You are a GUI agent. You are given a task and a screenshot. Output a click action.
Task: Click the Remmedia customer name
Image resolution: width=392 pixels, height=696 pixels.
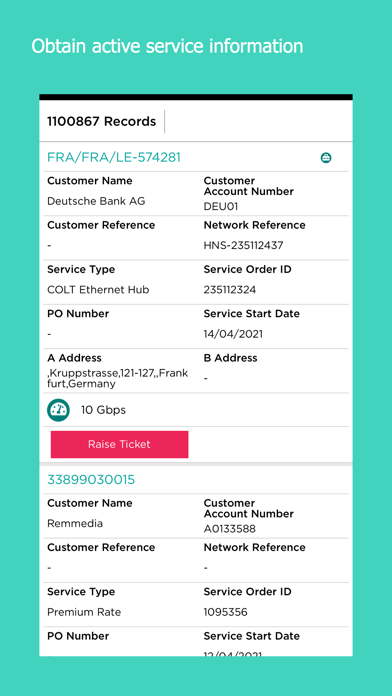tap(75, 524)
